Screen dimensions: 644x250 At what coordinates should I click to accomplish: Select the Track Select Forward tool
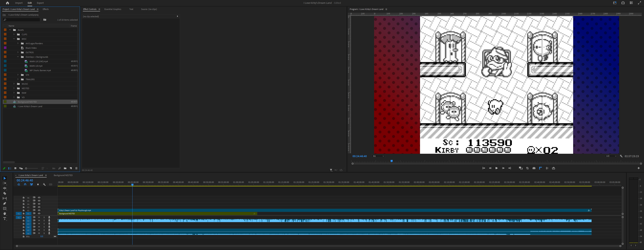(4, 183)
